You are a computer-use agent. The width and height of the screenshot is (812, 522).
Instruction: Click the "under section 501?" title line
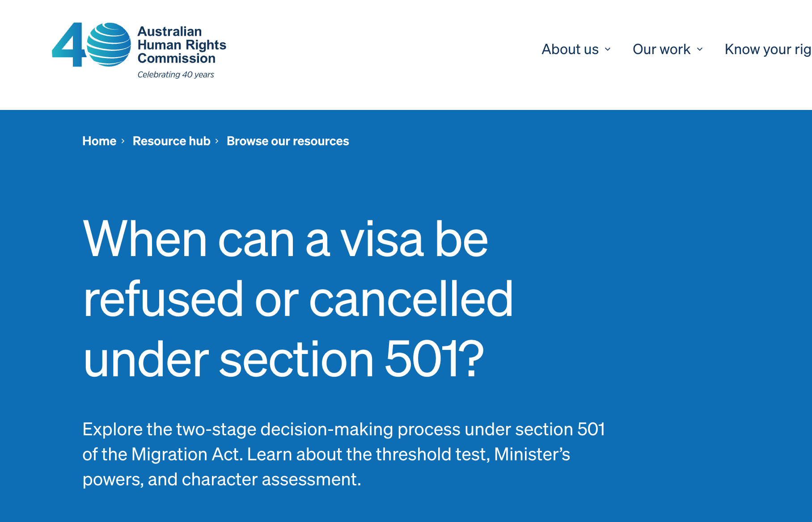[x=283, y=359]
